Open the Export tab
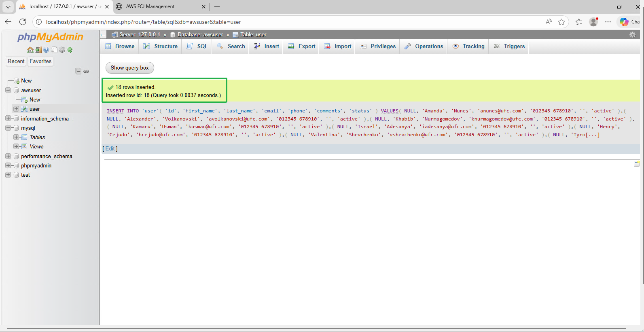This screenshot has height=332, width=644. (301, 47)
